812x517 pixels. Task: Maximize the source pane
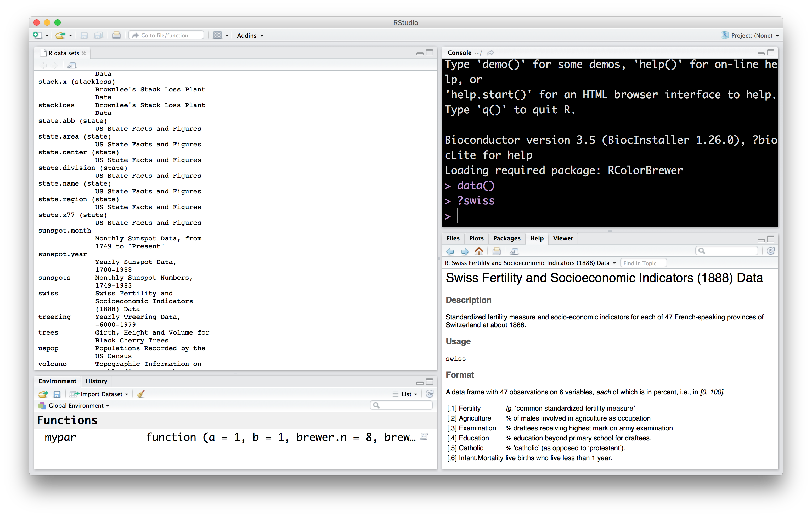(430, 53)
